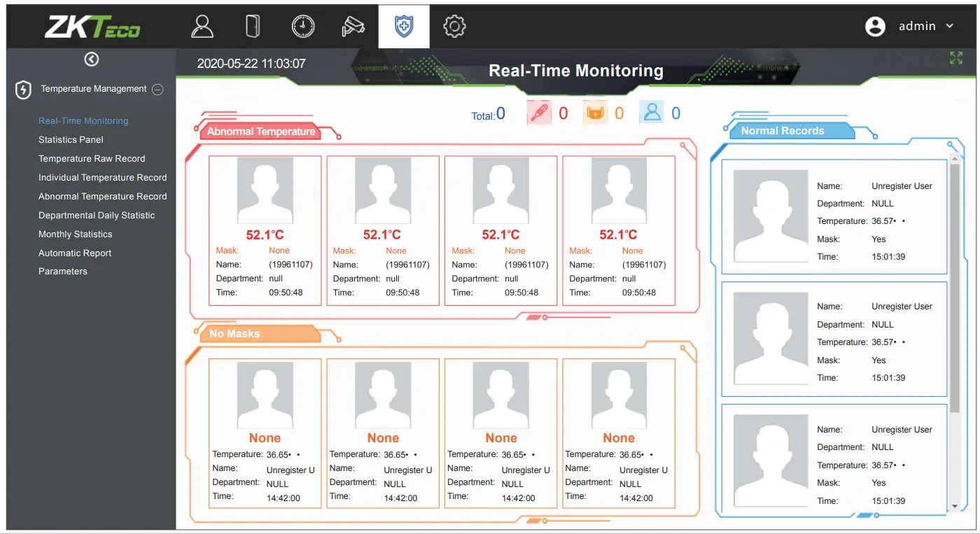The width and height of the screenshot is (980, 534).
Task: Open the admin account dropdown arrow
Action: (950, 26)
